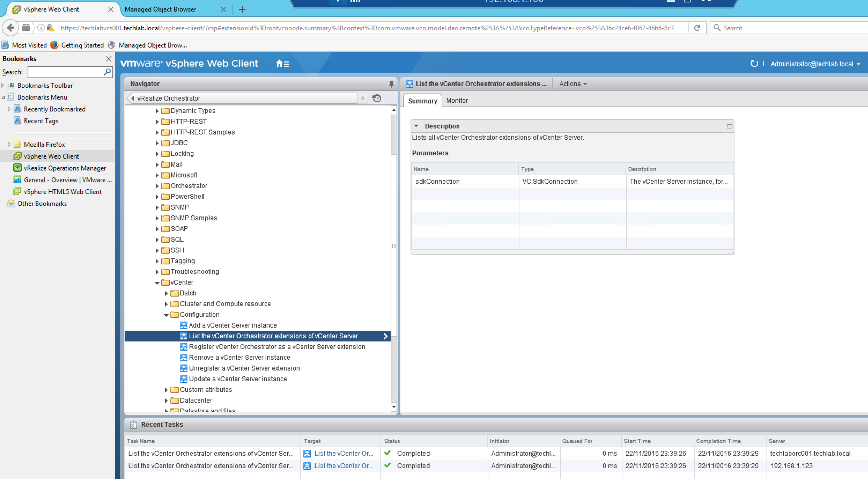Click the browser Back button
The width and height of the screenshot is (868, 479).
point(11,28)
